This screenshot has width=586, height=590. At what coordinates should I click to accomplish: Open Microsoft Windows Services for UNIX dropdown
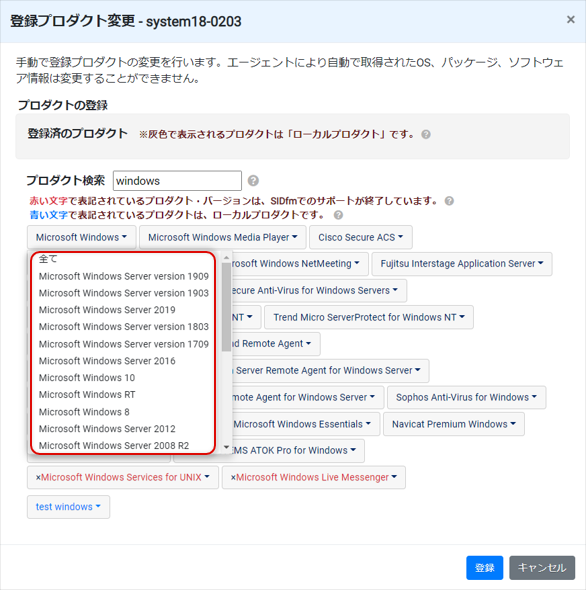123,477
